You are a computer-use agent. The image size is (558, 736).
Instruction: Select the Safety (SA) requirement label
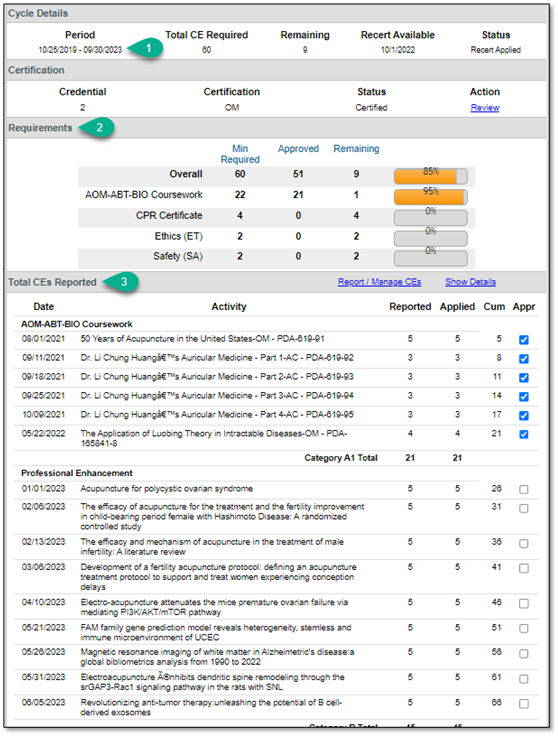(178, 256)
